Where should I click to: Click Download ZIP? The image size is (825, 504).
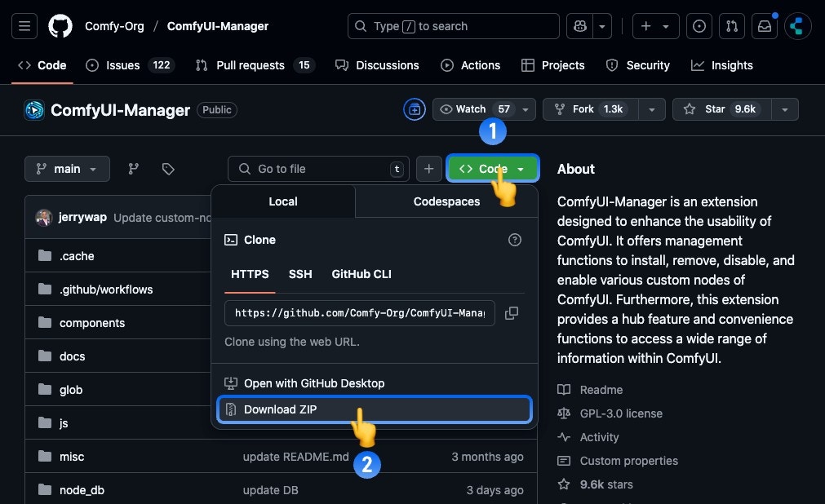point(374,409)
